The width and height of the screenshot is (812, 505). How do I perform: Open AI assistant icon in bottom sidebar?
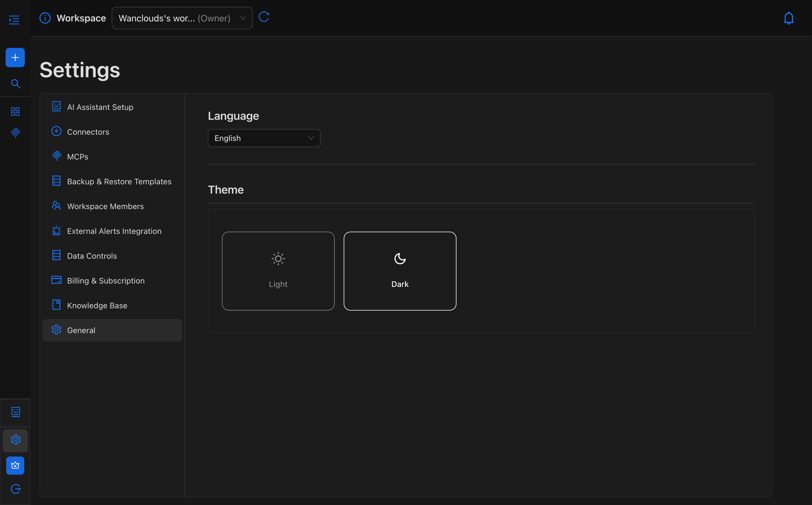coord(16,412)
